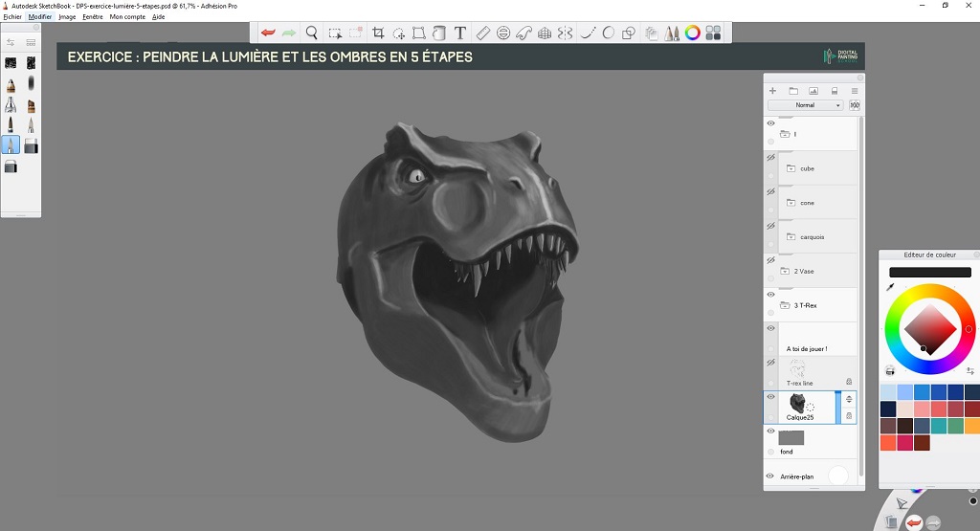Hide the 3 T-Rex layer group

pyautogui.click(x=771, y=295)
